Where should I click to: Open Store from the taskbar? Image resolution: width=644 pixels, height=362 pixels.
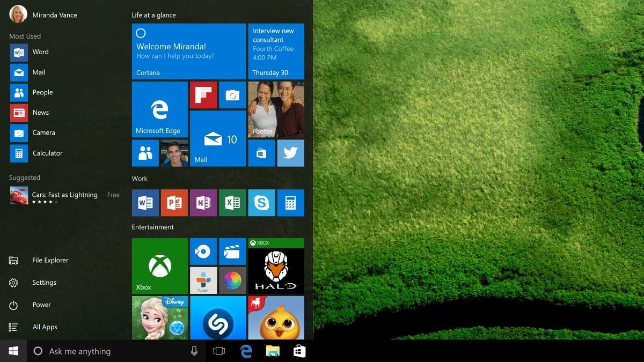[x=299, y=351]
